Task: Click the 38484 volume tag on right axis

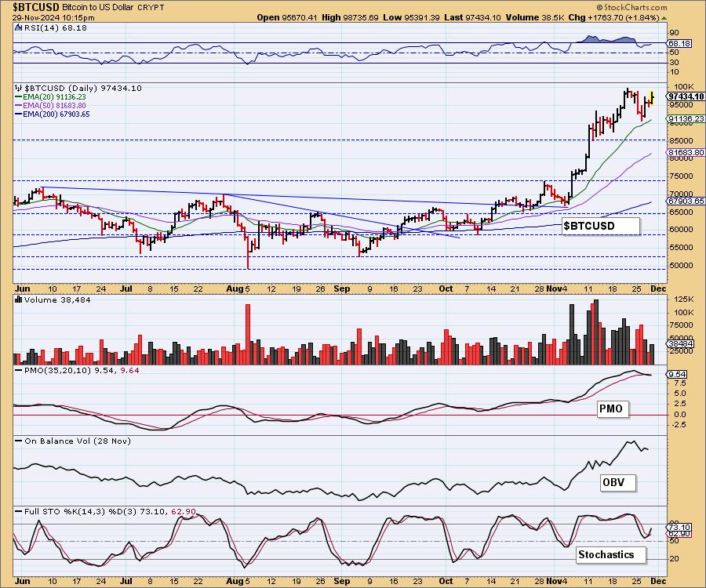Action: (680, 343)
